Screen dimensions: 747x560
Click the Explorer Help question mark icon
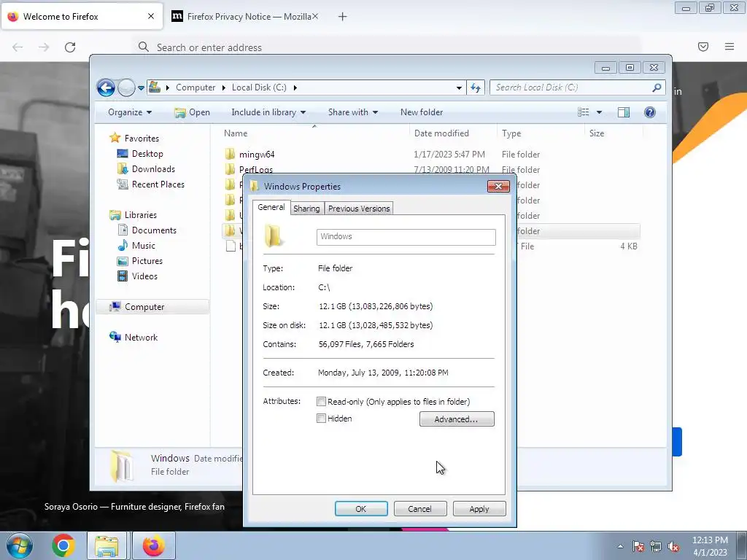(x=650, y=112)
